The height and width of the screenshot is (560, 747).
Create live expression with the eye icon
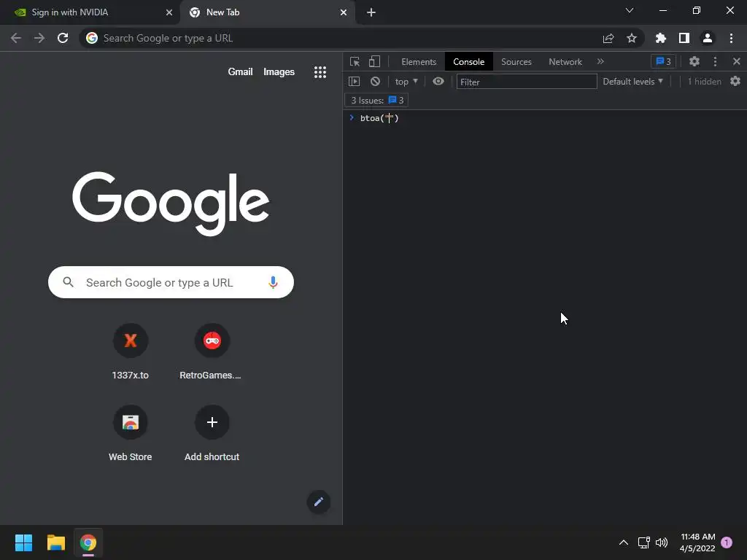coord(438,82)
